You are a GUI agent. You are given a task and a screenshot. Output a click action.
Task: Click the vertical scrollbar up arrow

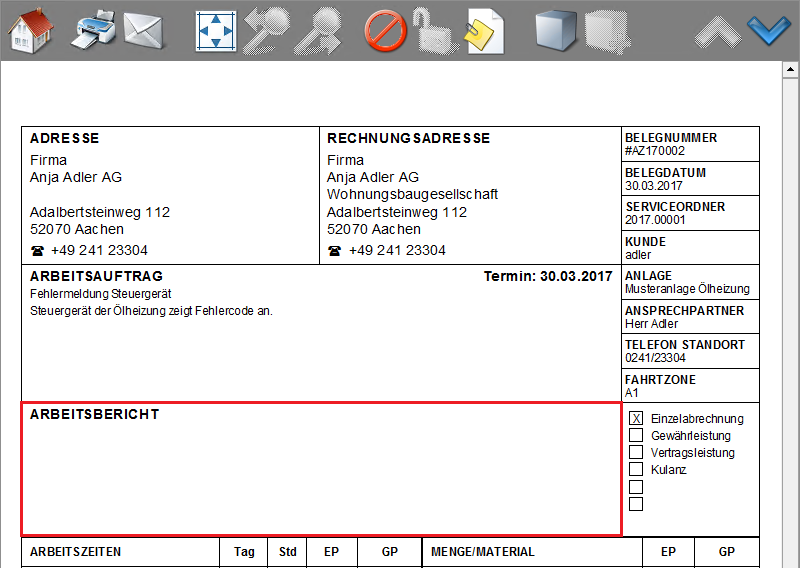point(790,72)
